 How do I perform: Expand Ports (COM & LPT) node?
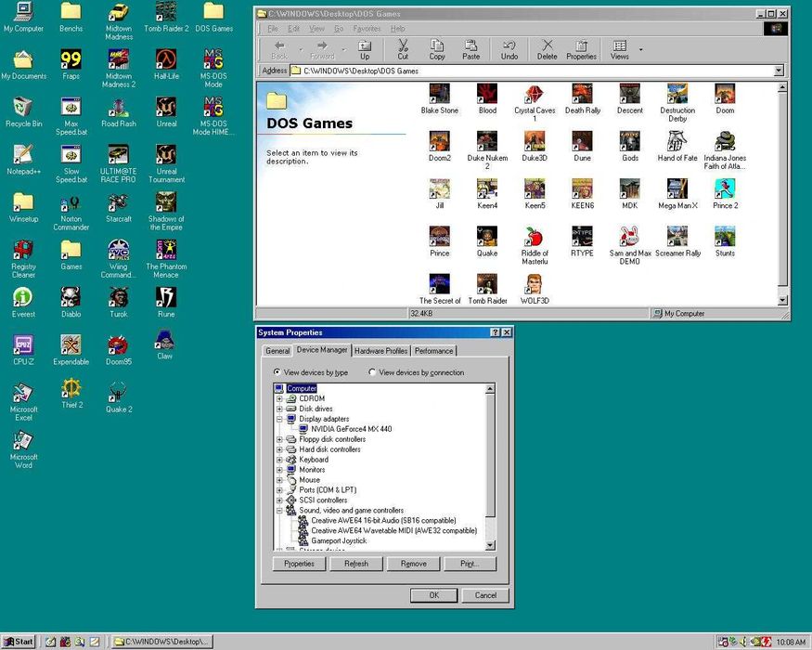point(279,490)
